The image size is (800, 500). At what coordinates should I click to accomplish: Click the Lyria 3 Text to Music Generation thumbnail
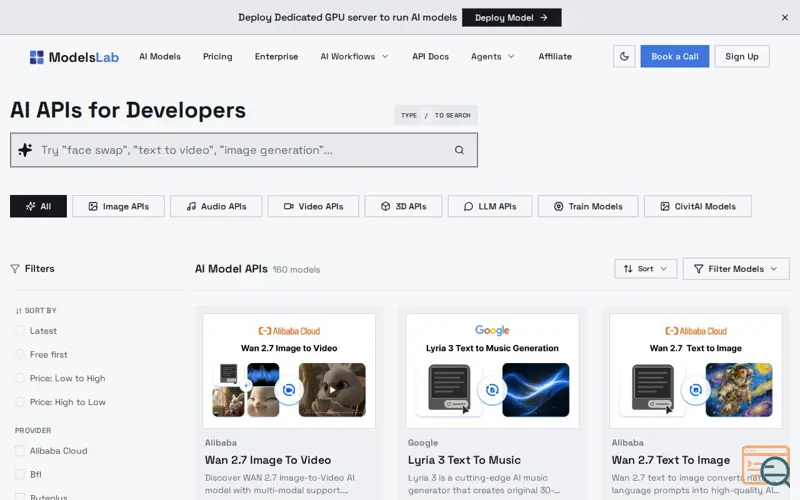(x=492, y=371)
